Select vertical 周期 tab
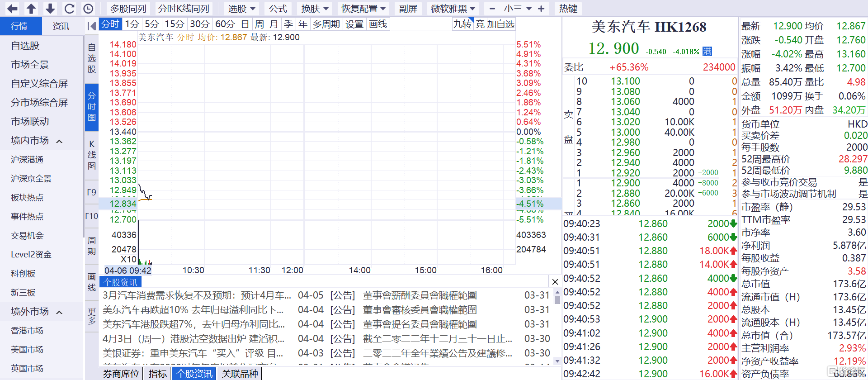Screen dimensions: 868x380 (92, 246)
